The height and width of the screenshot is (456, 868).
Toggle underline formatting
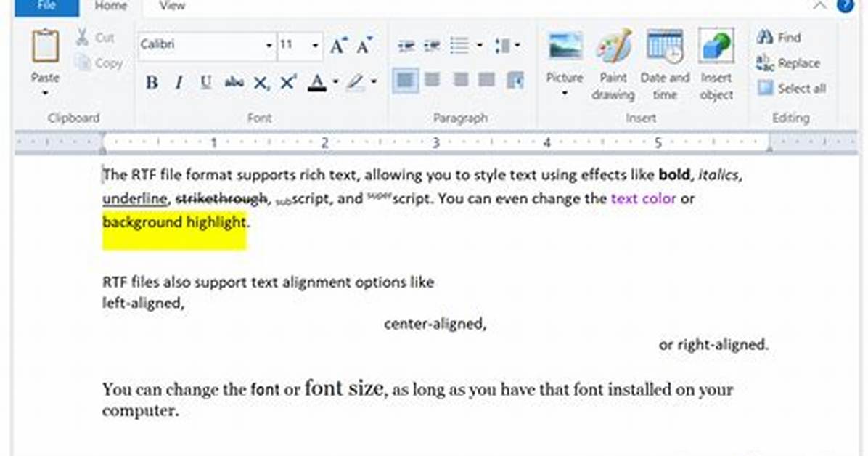(205, 83)
